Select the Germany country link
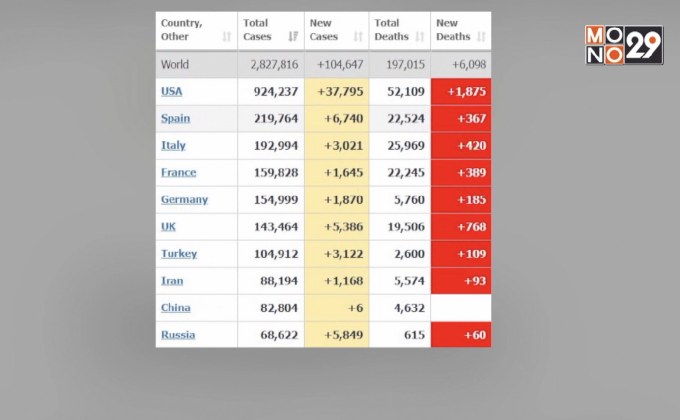The width and height of the screenshot is (680, 420). click(184, 199)
